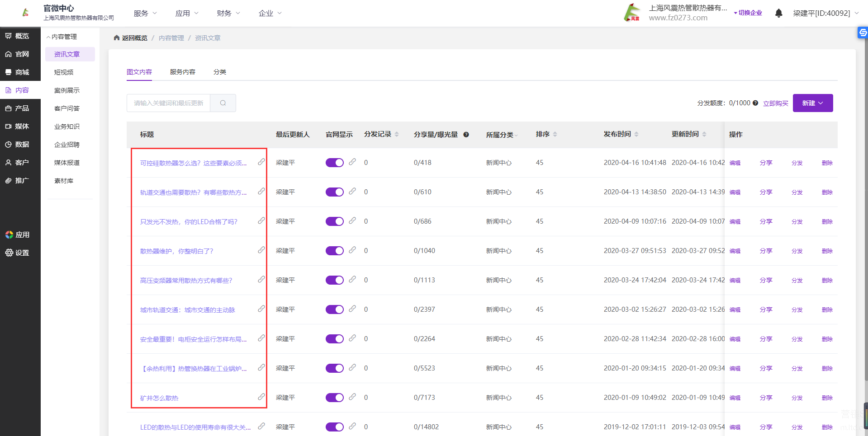
Task: Click the link icon next to 矿井怎么散热
Action: tap(261, 397)
